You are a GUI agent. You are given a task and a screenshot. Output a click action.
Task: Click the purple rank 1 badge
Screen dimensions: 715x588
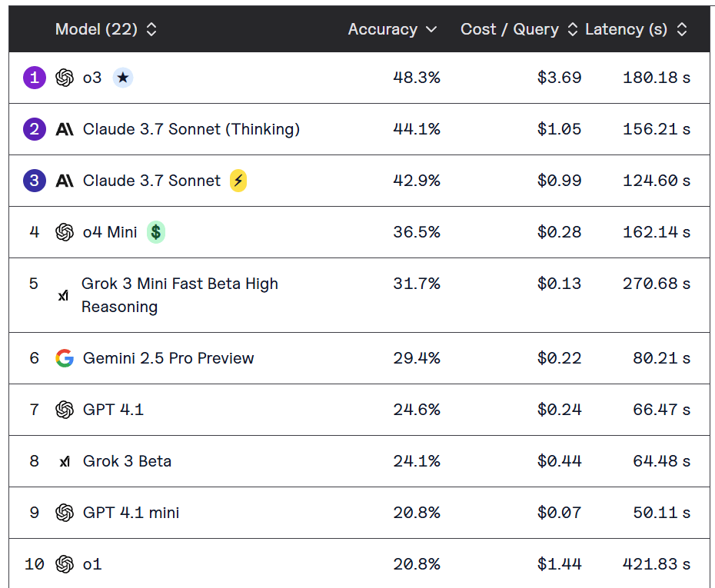[35, 78]
